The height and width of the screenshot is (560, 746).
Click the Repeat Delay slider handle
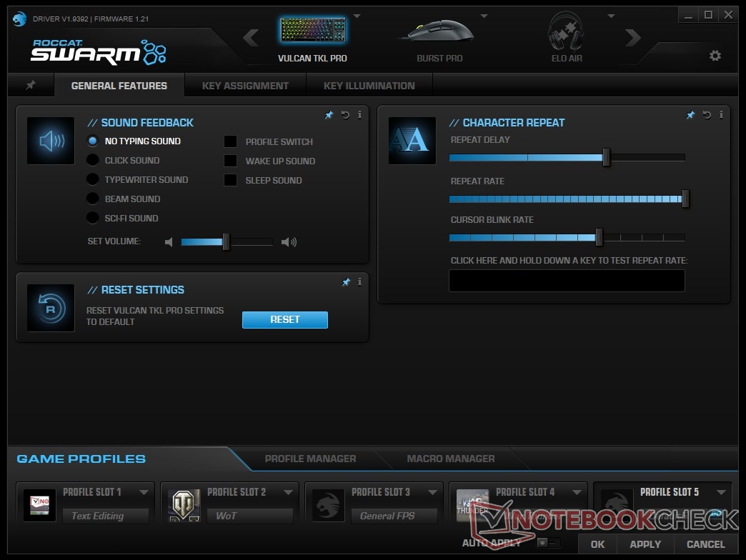pos(606,157)
